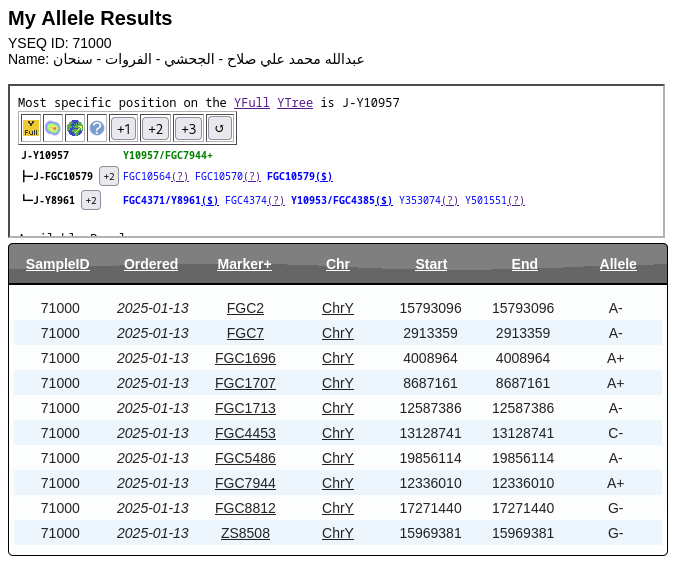Open FGC2 marker link

click(x=245, y=308)
